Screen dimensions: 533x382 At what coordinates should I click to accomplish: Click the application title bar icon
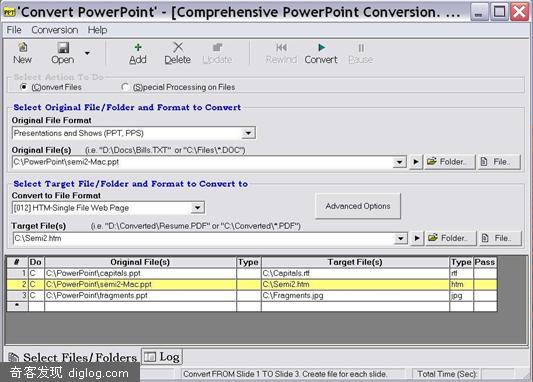[x=9, y=12]
